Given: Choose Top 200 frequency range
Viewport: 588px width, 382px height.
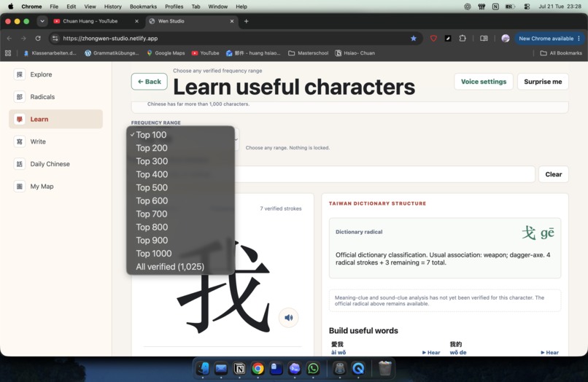Looking at the screenshot, I should tap(181, 148).
